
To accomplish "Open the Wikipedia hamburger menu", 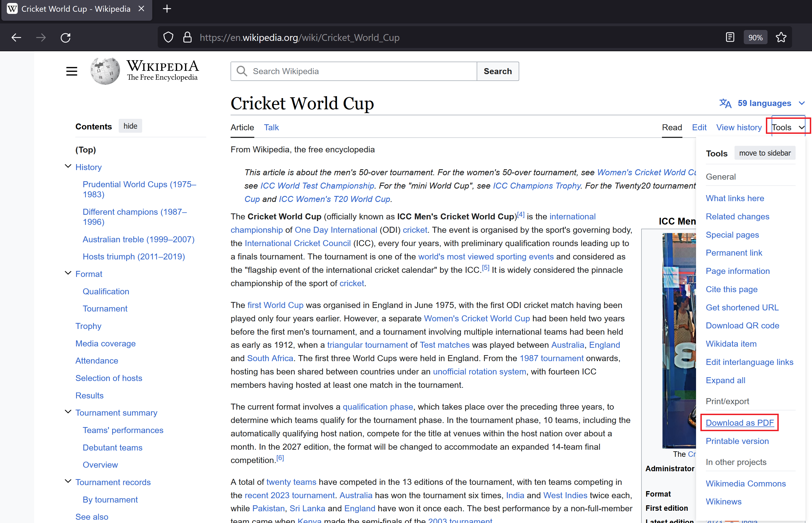I will click(x=71, y=71).
